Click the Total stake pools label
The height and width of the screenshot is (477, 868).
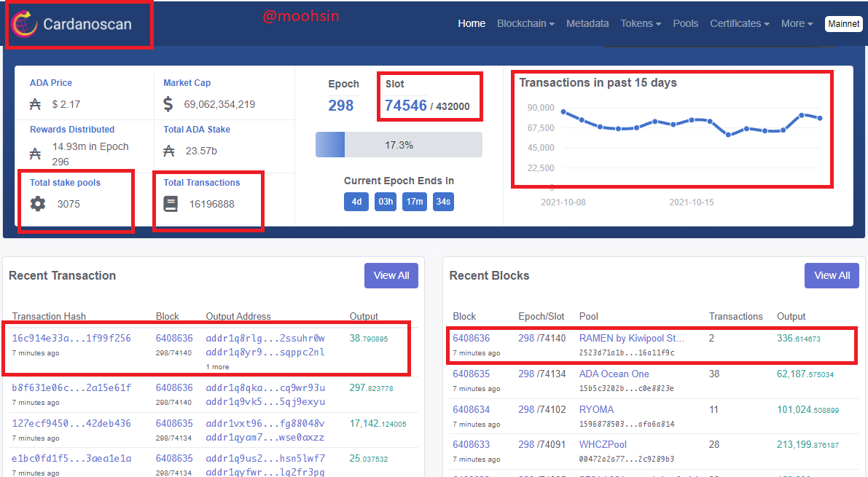tap(65, 183)
